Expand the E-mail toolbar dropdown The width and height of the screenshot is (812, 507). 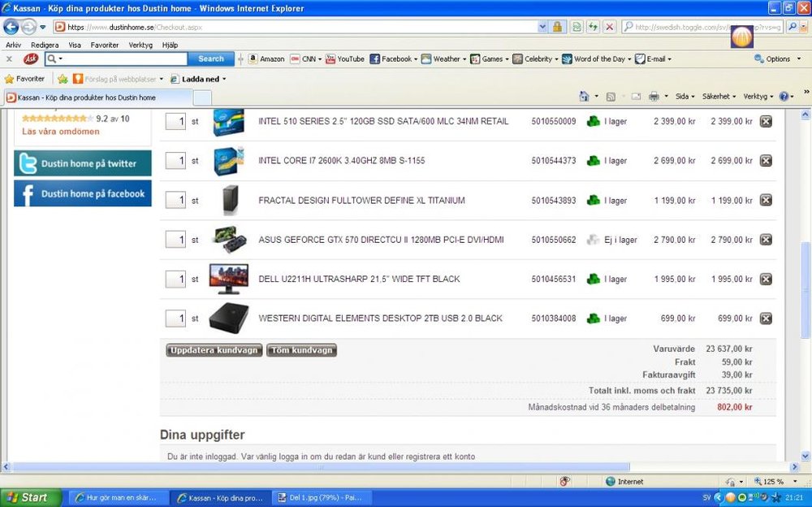pyautogui.click(x=670, y=59)
